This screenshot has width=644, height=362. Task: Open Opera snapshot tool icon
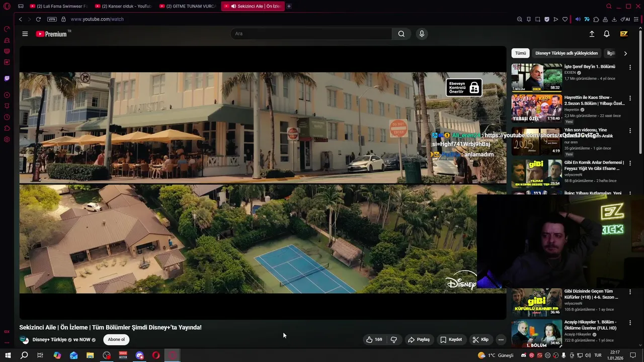[538, 19]
